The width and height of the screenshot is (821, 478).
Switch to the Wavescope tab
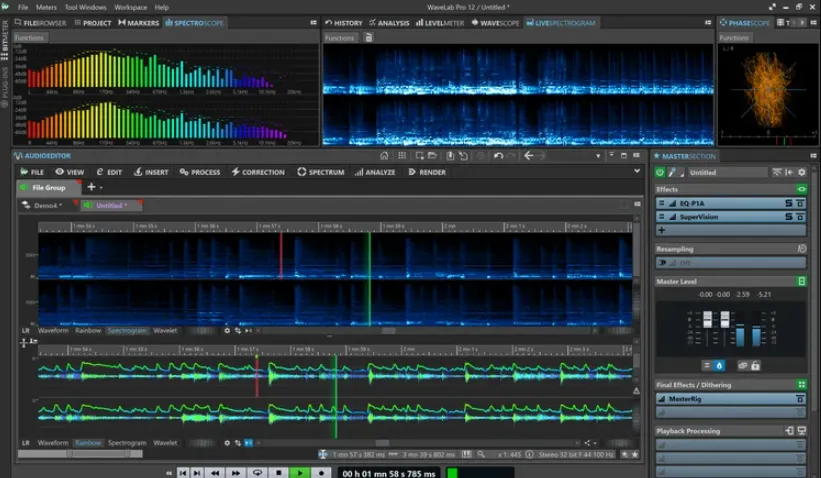click(x=495, y=23)
